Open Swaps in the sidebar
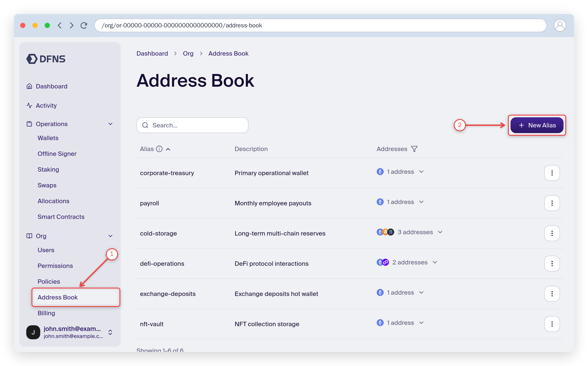 [47, 185]
